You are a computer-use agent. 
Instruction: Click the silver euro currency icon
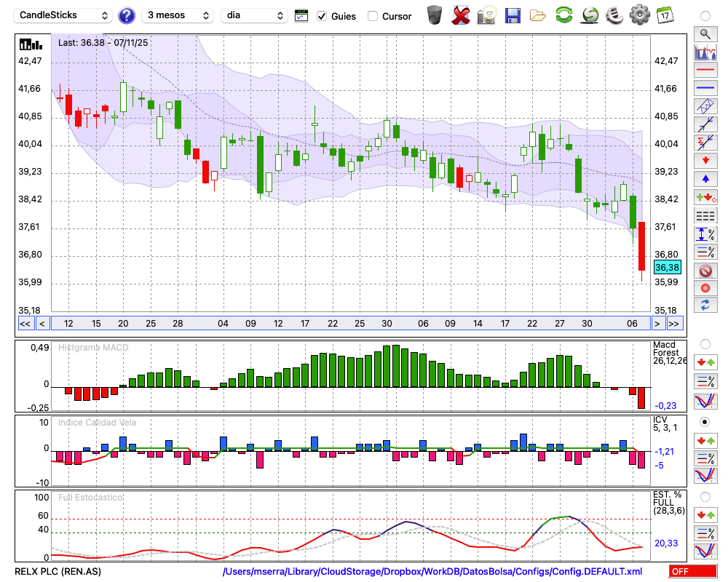pos(615,15)
